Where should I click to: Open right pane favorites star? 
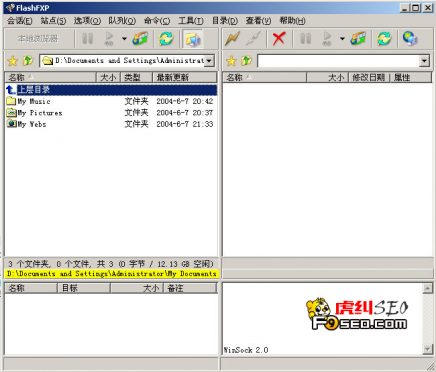(231, 61)
